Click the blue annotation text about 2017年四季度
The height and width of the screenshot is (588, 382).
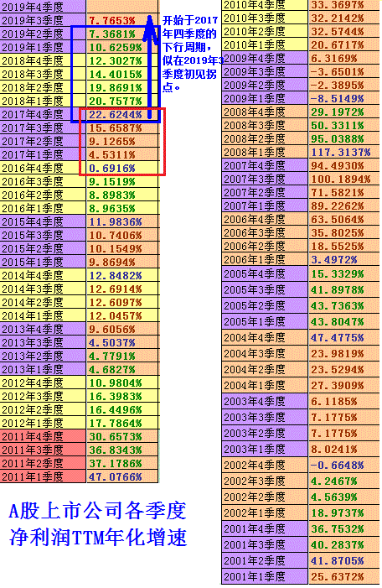coord(192,54)
